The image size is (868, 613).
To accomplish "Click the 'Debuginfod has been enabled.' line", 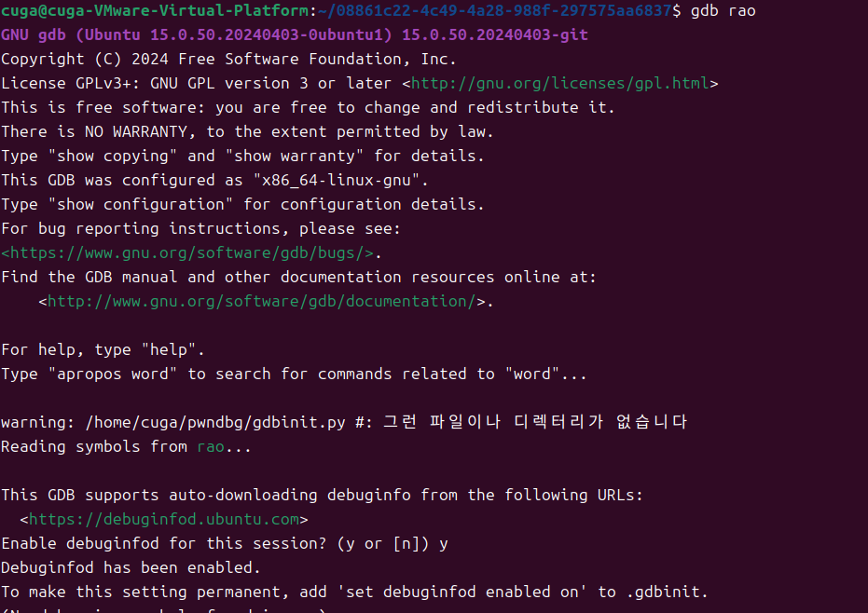I will [x=131, y=568].
